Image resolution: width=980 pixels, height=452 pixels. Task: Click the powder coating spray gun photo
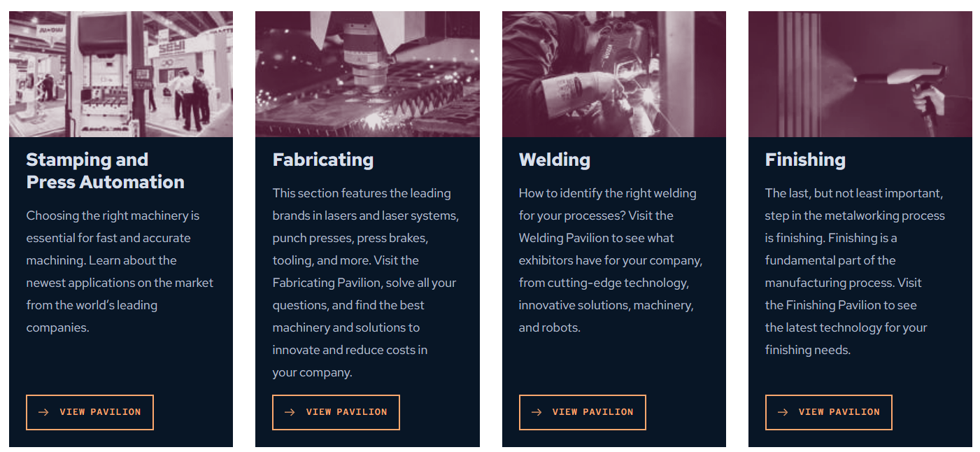pyautogui.click(x=860, y=73)
